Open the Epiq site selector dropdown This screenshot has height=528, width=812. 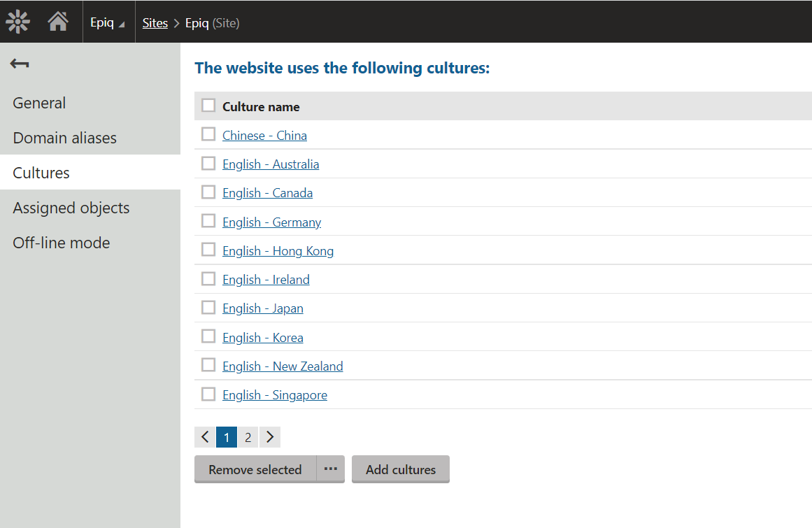click(108, 22)
